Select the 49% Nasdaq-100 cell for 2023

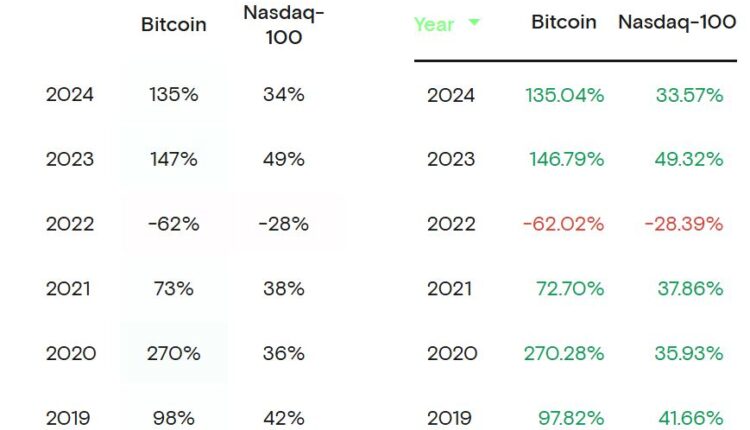[282, 160]
